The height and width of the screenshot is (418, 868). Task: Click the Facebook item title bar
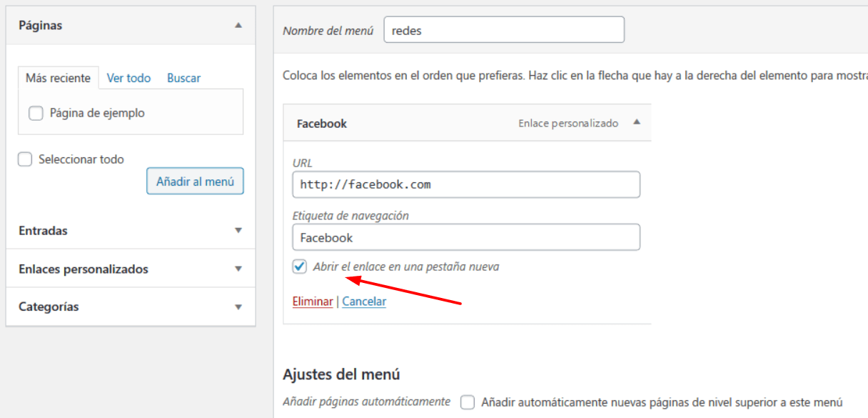pos(467,123)
